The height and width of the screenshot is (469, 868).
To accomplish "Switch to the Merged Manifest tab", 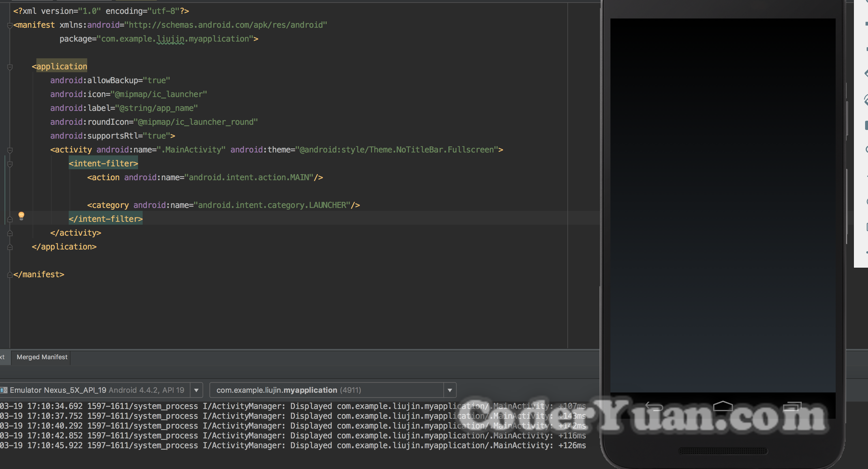I will [x=42, y=357].
